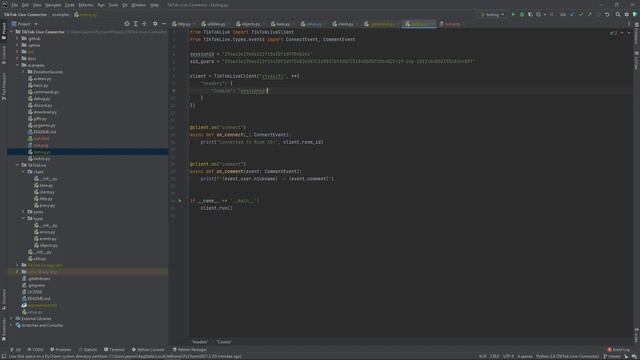The height and width of the screenshot is (360, 640).
Task: Click the 'Cookie' breadcrumb below the editor
Action: (224, 342)
